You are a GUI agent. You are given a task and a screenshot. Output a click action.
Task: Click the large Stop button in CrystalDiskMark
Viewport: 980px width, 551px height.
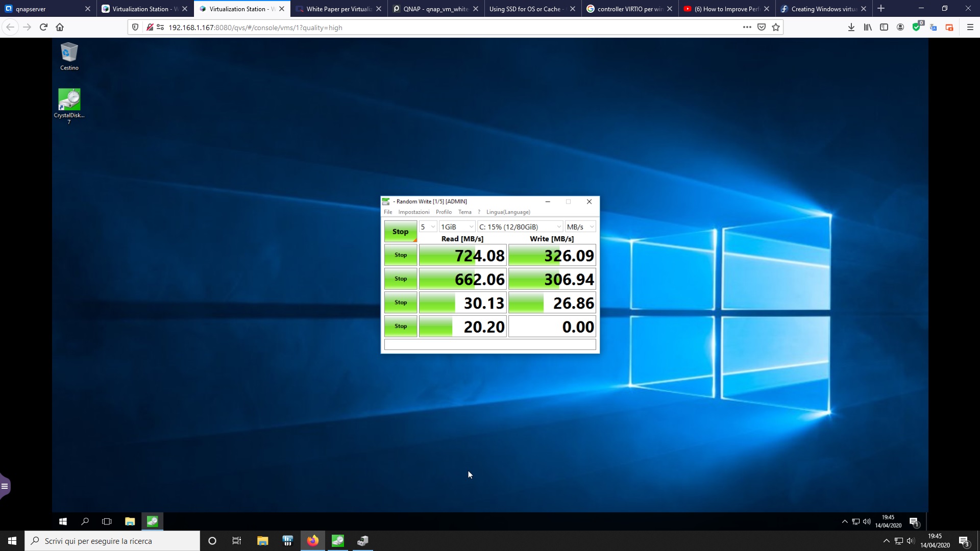point(400,232)
